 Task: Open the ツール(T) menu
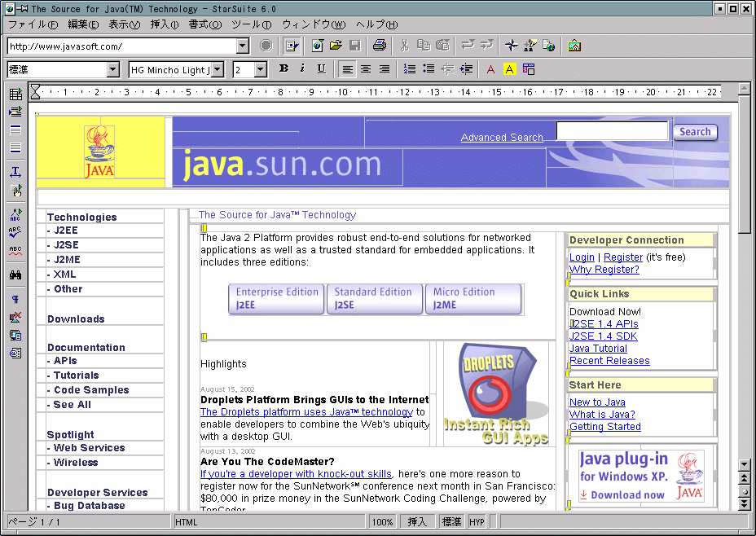pyautogui.click(x=251, y=24)
